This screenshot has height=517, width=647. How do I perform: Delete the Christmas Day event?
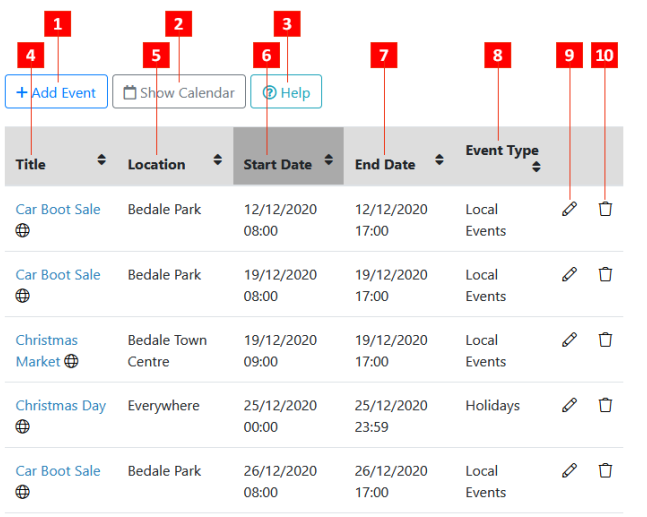click(x=605, y=405)
